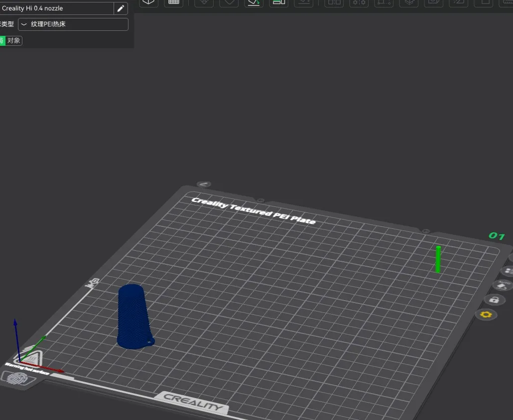The image size is (513, 420).
Task: Click the green 01 plate number label
Action: pos(496,236)
